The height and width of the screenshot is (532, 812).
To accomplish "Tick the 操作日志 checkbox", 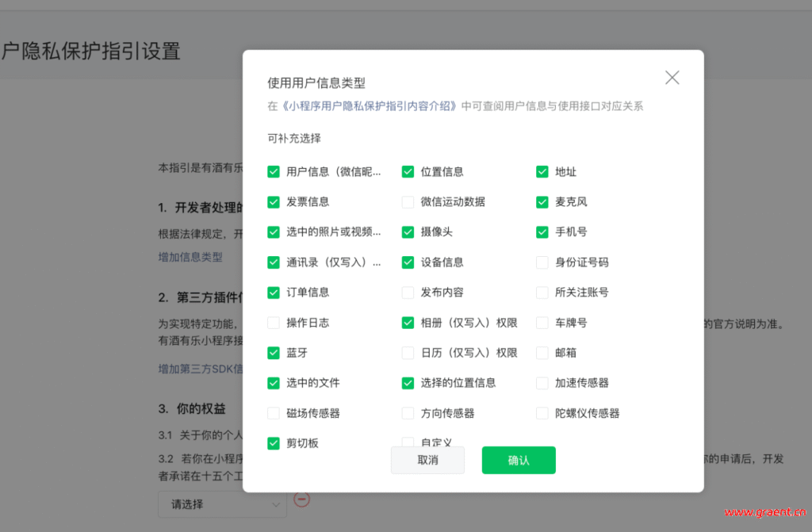I will [x=274, y=323].
